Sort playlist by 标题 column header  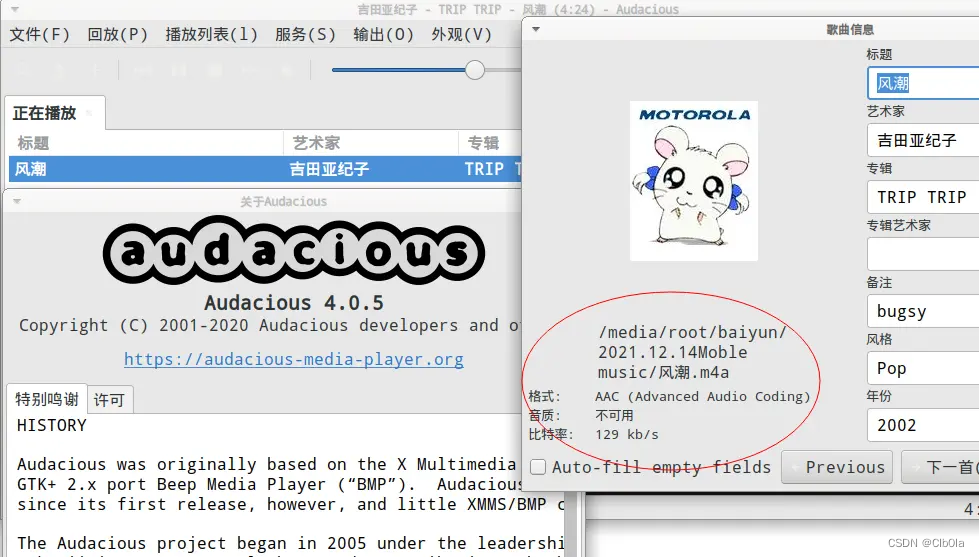pyautogui.click(x=145, y=143)
